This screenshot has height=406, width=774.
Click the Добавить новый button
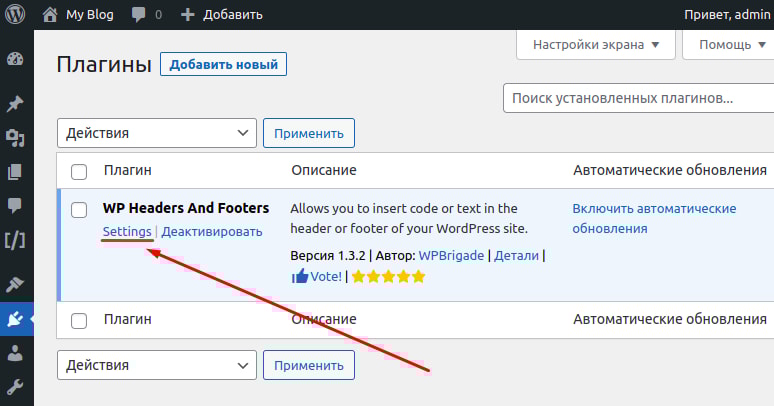223,64
